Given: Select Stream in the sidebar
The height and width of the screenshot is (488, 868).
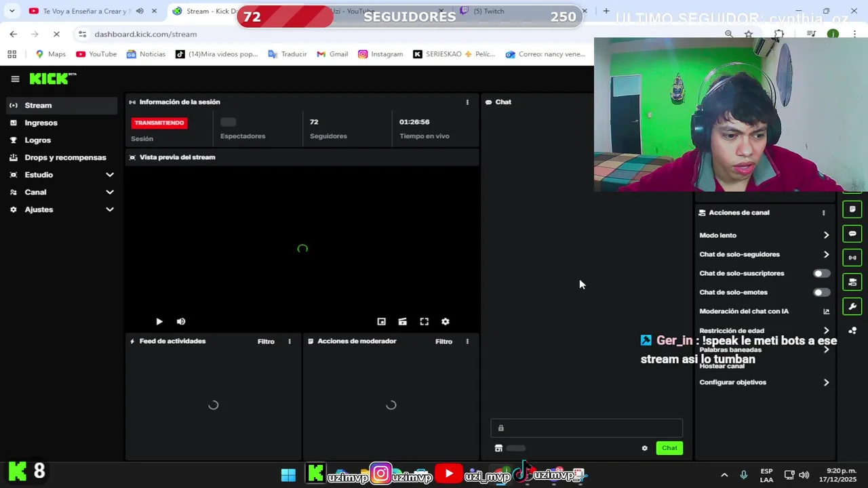Looking at the screenshot, I should click(x=62, y=106).
